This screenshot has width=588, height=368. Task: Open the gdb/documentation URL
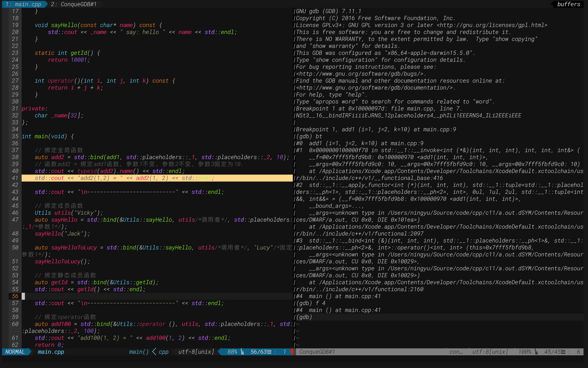coord(374,88)
